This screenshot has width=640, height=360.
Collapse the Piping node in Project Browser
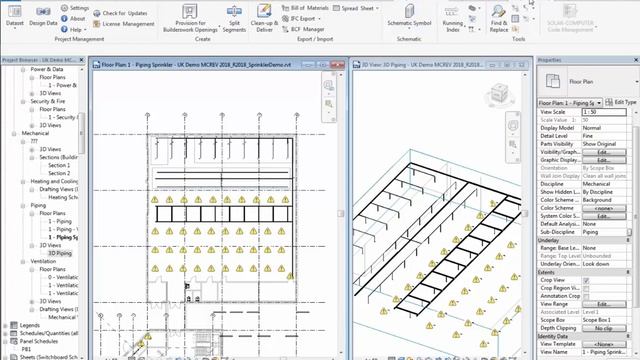click(x=23, y=205)
